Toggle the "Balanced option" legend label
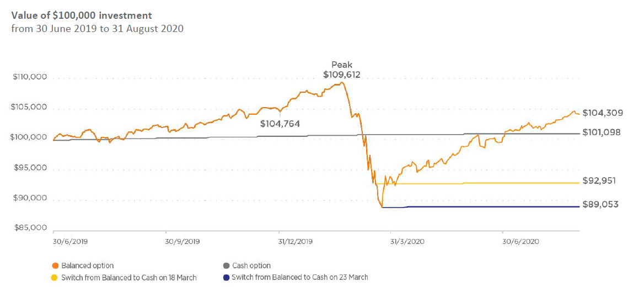The height and width of the screenshot is (292, 644). (88, 266)
